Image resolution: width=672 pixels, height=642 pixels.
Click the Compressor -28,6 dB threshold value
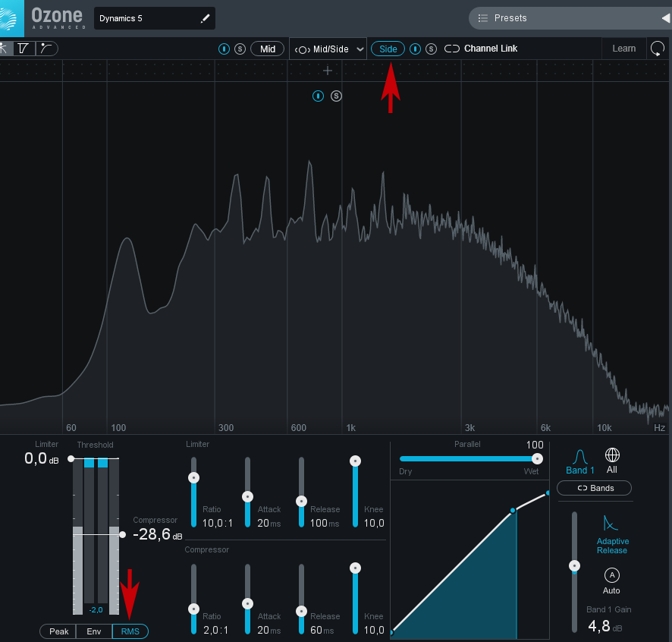(x=157, y=534)
